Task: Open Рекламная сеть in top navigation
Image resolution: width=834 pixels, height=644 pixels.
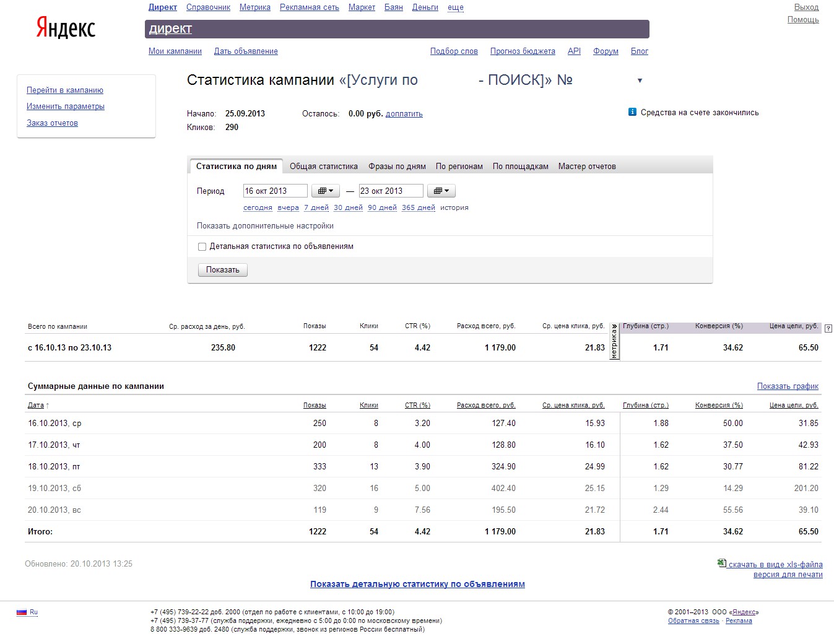Action: point(310,7)
